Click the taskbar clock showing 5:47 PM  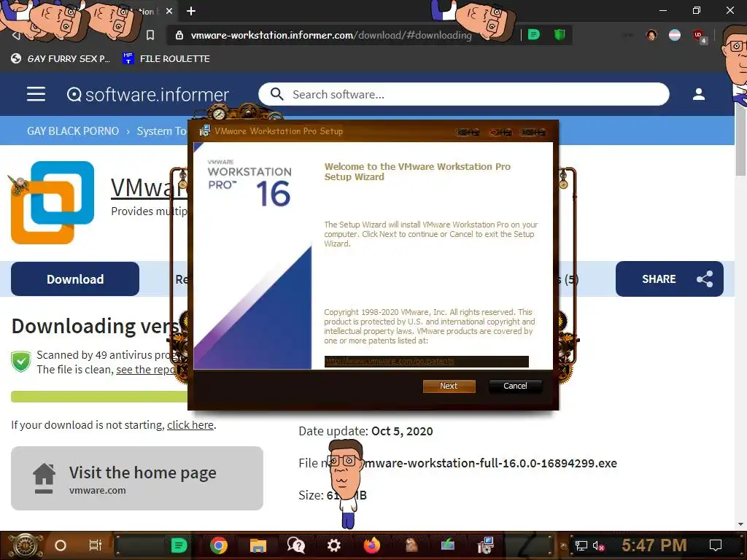coord(654,545)
